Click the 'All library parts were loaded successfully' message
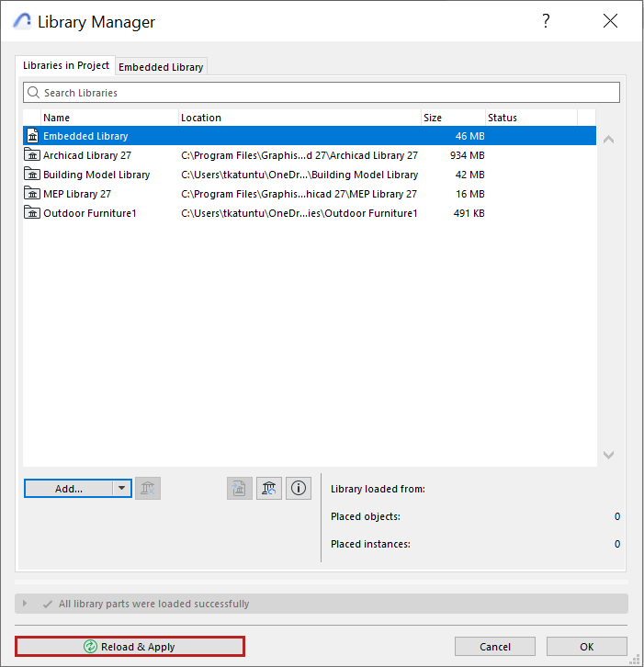This screenshot has height=667, width=644. coord(153,604)
